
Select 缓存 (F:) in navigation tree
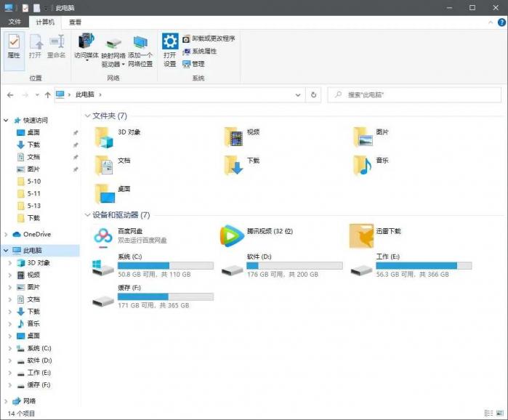pos(34,385)
